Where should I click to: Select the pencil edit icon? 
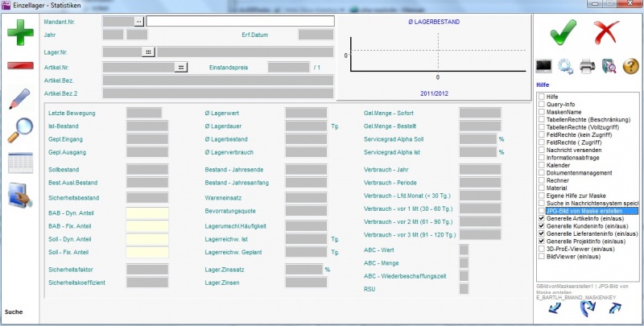(19, 98)
